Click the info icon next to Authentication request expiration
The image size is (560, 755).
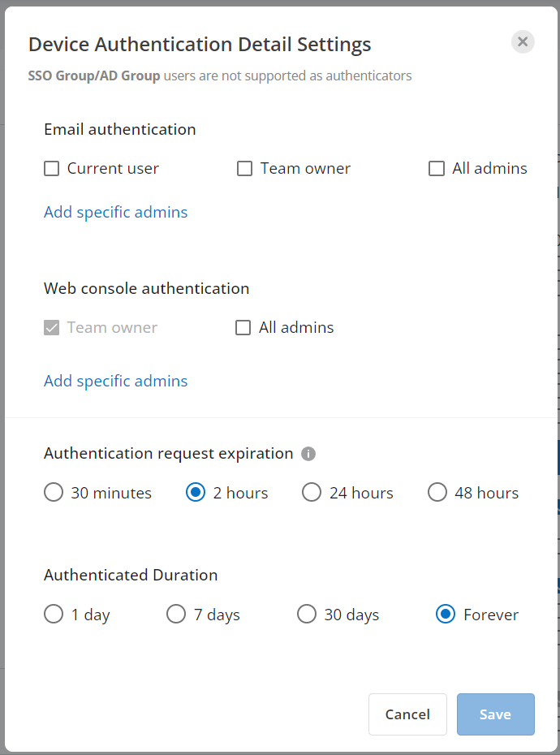click(308, 454)
